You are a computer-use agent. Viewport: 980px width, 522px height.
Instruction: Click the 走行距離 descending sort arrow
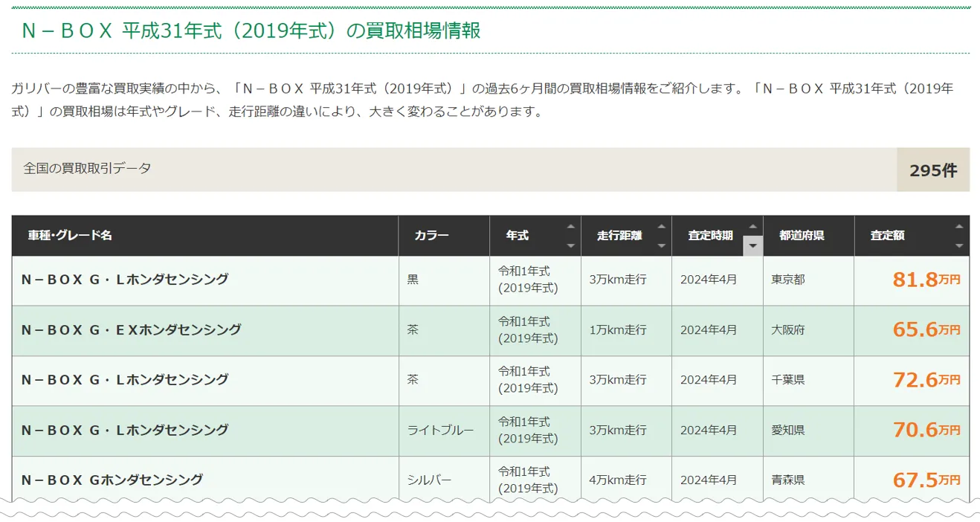(661, 245)
